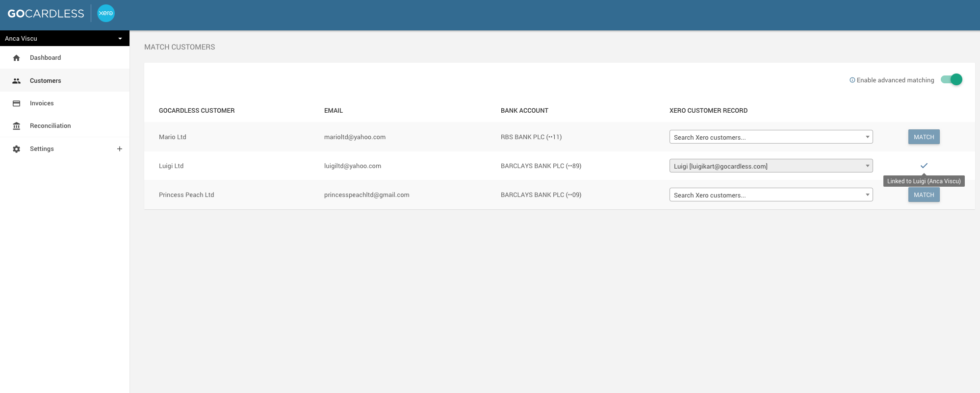Select Customers in the sidebar
Screen dimensions: 980x393
[x=65, y=80]
